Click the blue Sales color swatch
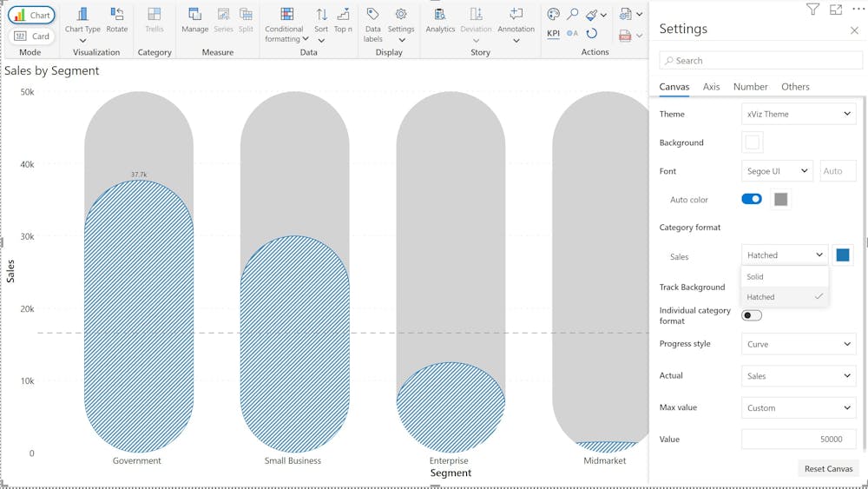This screenshot has height=489, width=868. [842, 254]
